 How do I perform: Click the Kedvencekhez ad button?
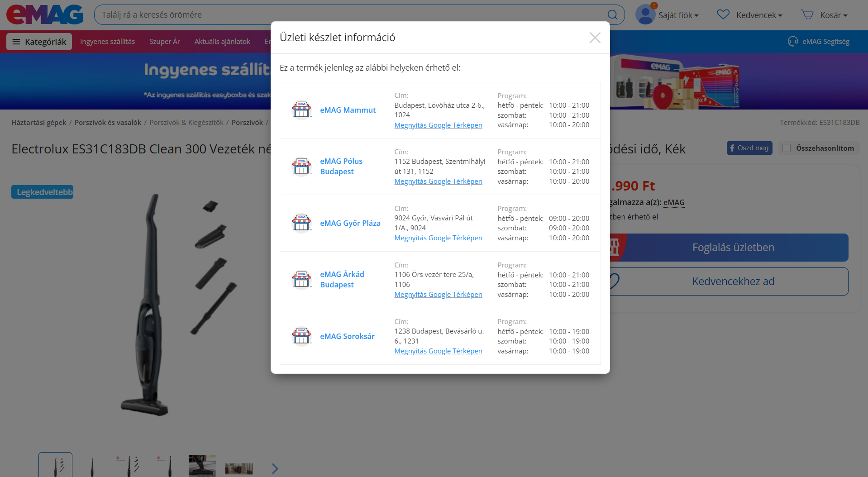pos(729,281)
